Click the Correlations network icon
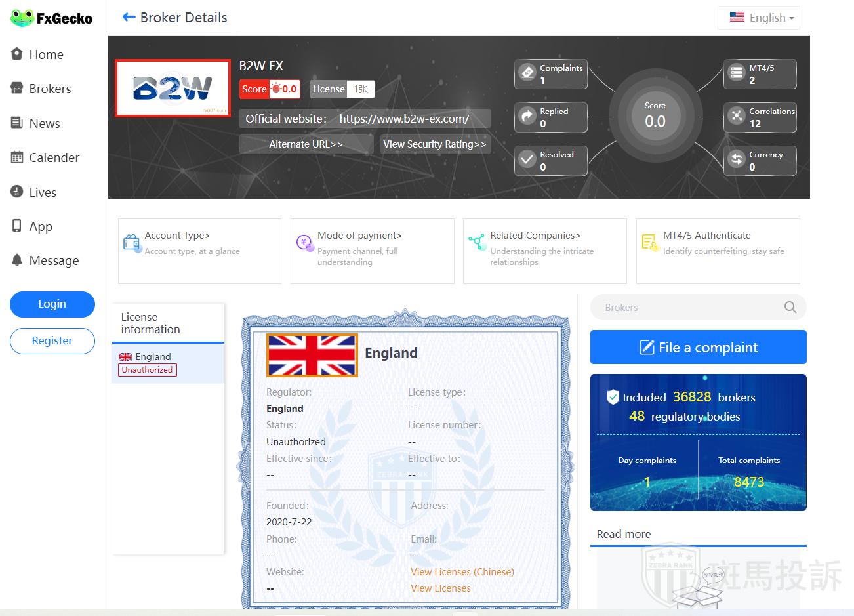Image resolution: width=854 pixels, height=616 pixels. [737, 116]
